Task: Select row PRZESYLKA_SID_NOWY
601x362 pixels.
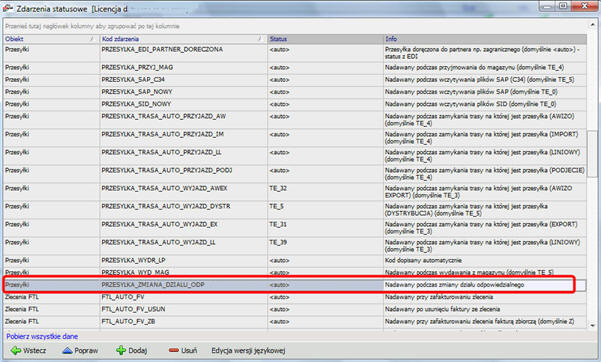Action: 295,104
